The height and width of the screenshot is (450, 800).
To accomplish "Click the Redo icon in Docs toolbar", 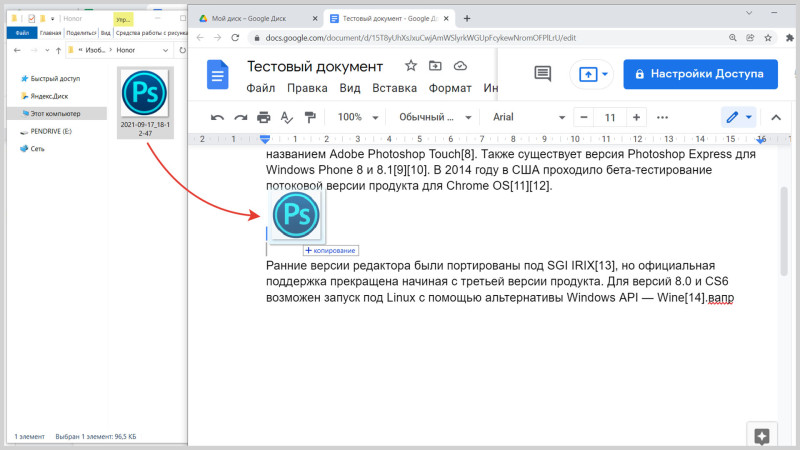I will coord(240,118).
